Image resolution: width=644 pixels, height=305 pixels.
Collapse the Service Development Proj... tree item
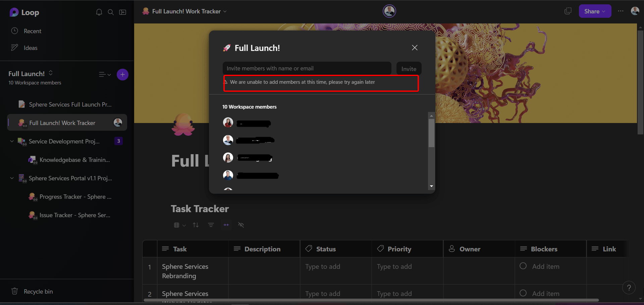(12, 141)
